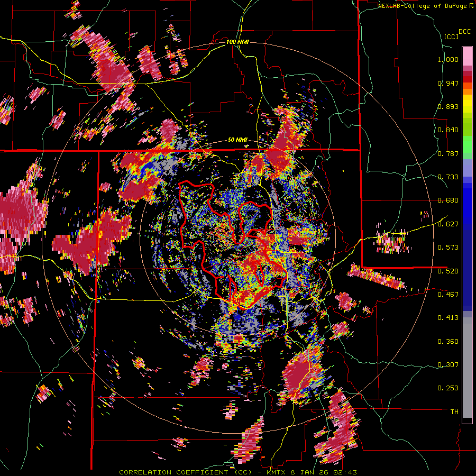Viewport: 476px width, 476px height.
Task: Click the TH threshold legend label
Action: pos(454,412)
